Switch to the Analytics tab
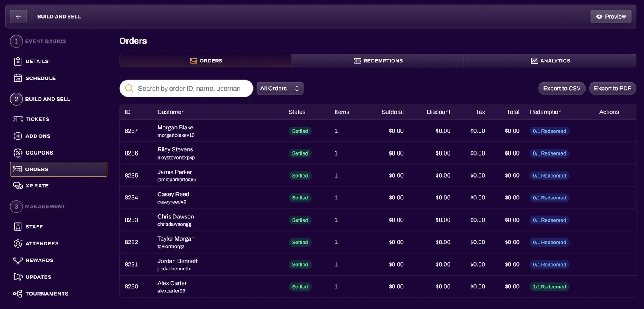Screen dimensions: 644x309 [550, 61]
